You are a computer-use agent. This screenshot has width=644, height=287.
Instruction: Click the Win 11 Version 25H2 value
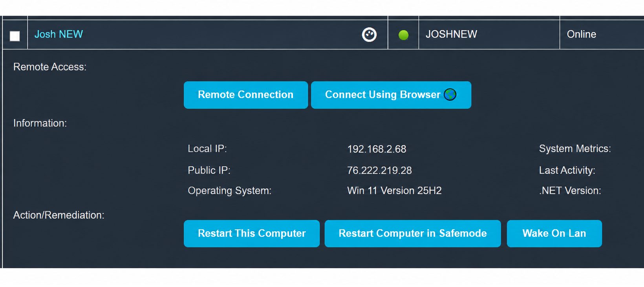click(x=394, y=191)
